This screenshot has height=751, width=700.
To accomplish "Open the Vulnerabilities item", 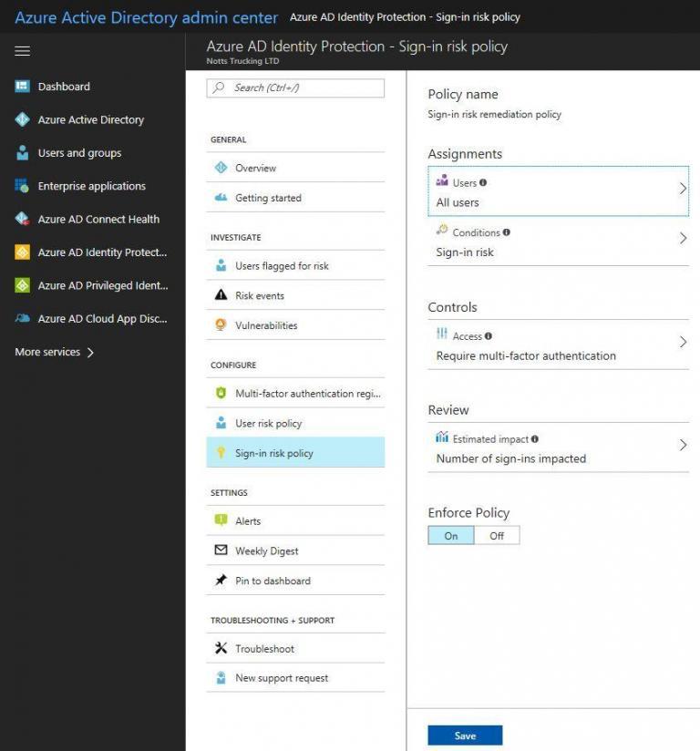I will [221, 325].
